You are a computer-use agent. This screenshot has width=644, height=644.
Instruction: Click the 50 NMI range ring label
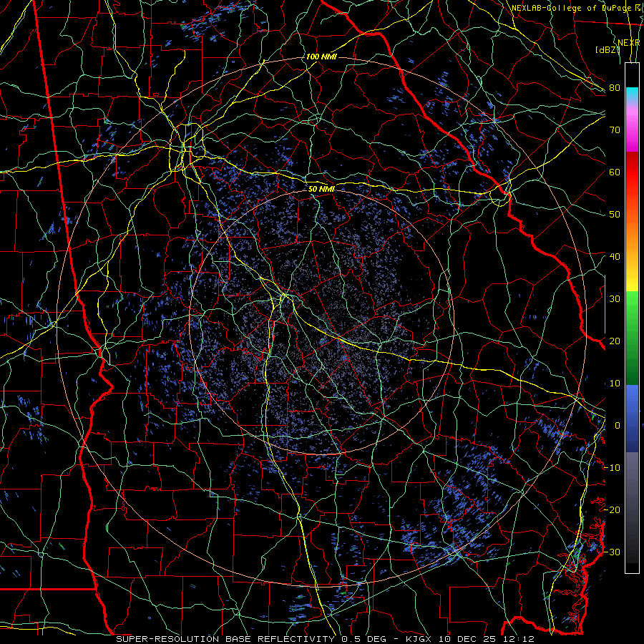click(x=321, y=189)
